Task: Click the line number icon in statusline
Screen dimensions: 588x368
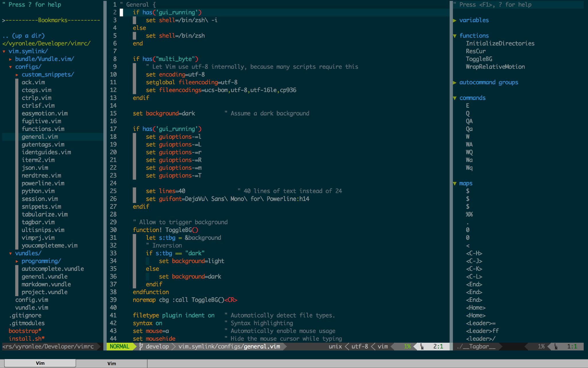Action: [x=422, y=346]
